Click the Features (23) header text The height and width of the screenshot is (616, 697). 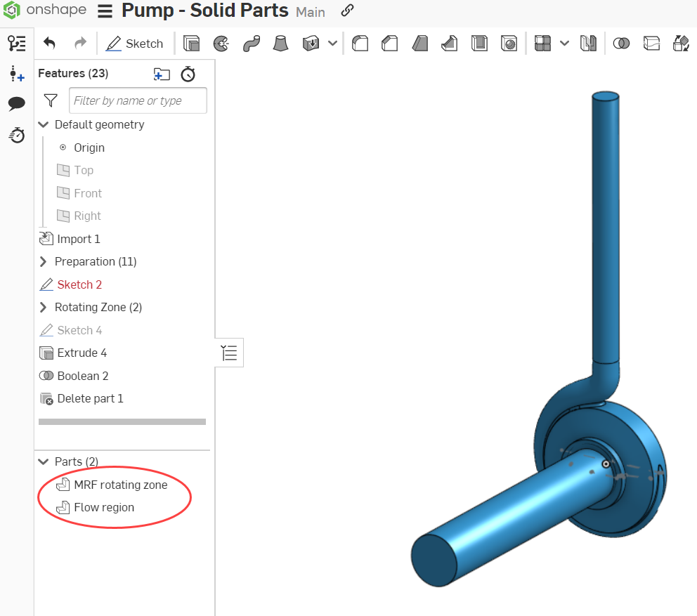tap(73, 73)
